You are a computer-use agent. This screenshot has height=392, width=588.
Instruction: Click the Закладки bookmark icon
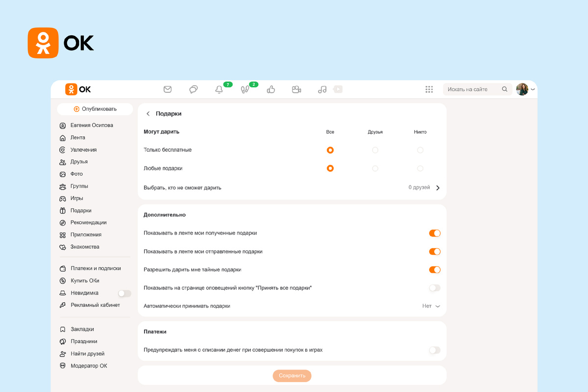(x=62, y=329)
